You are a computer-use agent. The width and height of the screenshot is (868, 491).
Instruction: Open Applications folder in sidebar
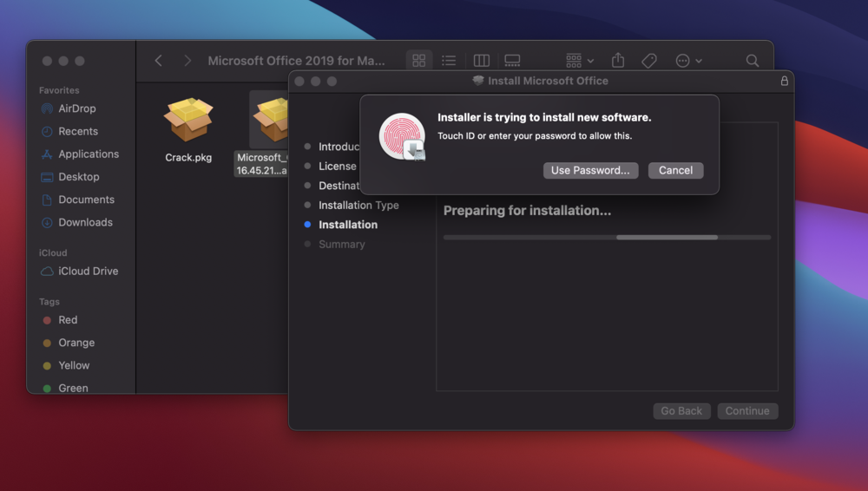(88, 154)
